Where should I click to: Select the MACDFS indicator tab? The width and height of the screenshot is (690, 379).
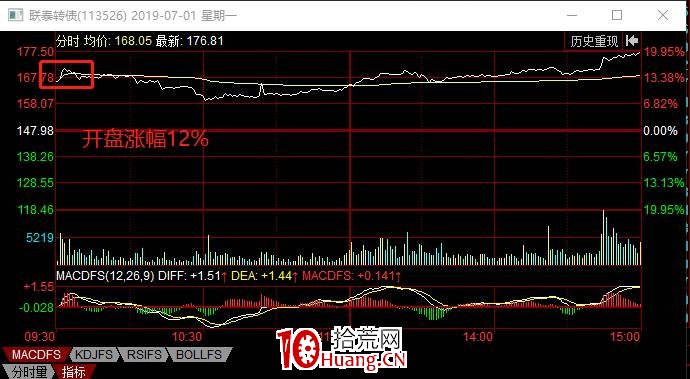click(x=36, y=354)
